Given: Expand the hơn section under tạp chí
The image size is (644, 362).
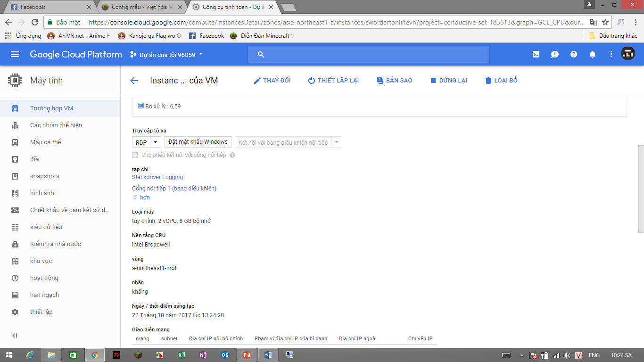Looking at the screenshot, I should (141, 197).
